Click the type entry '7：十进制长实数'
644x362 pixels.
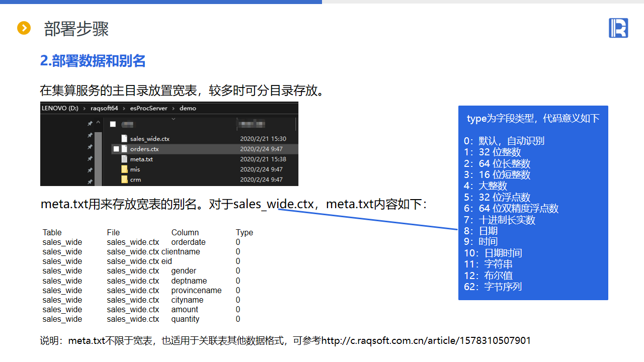[x=500, y=220]
